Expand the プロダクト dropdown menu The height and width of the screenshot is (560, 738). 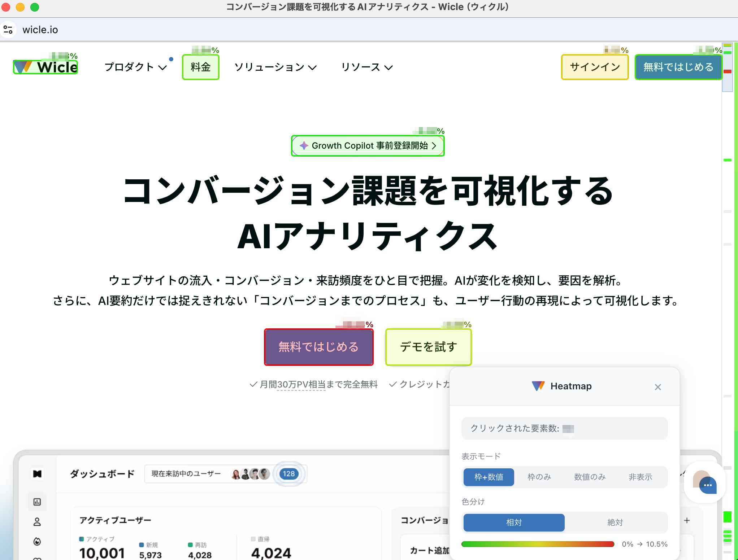(x=135, y=67)
